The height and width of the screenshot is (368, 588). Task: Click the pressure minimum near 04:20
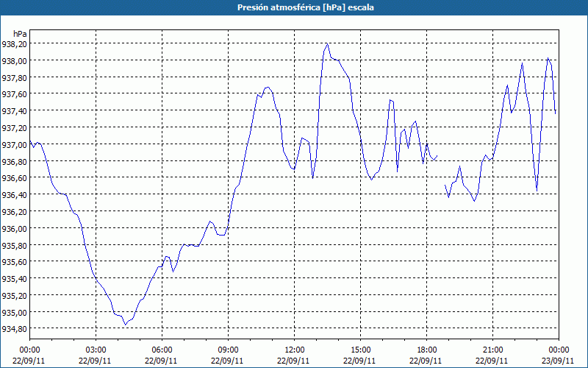pos(126,325)
